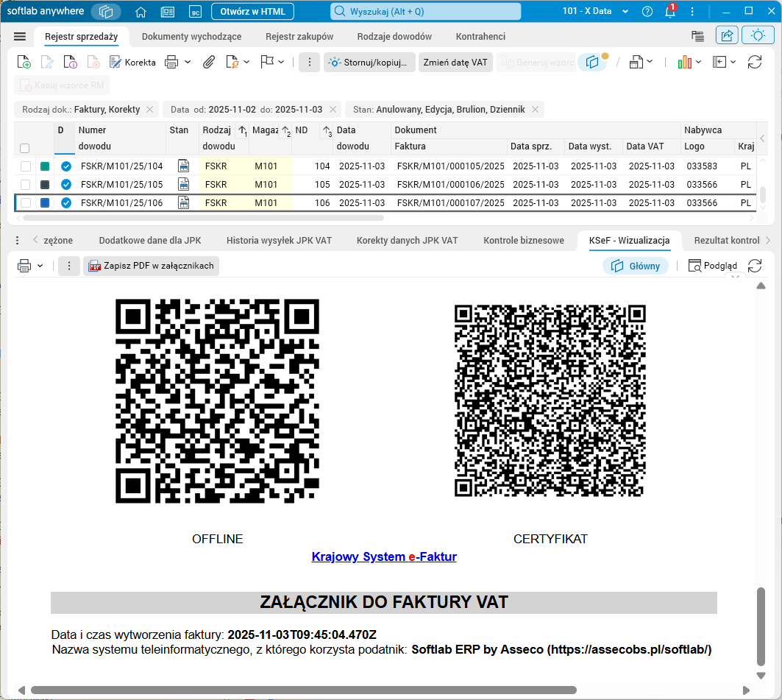Click the document with lightning actions icon
The height and width of the screenshot is (700, 782).
pos(232,63)
